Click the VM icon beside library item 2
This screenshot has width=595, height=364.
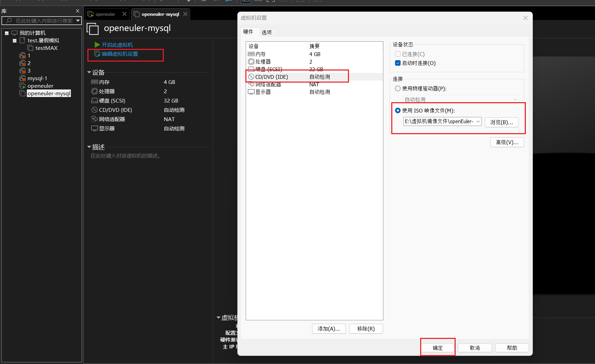(23, 63)
